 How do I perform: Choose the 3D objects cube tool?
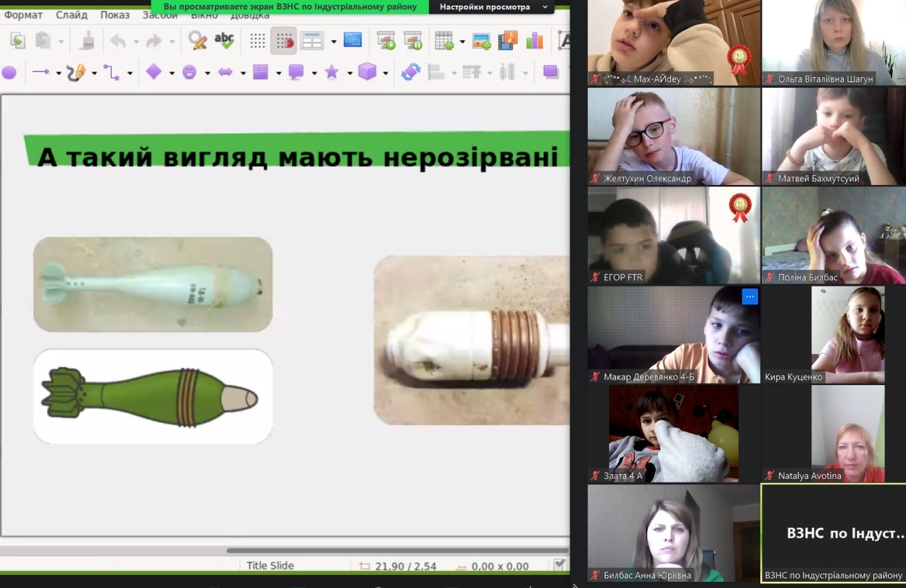(x=367, y=72)
